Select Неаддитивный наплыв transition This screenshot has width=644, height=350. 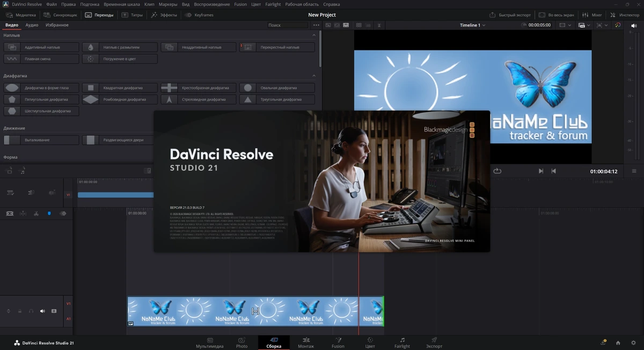pyautogui.click(x=199, y=47)
